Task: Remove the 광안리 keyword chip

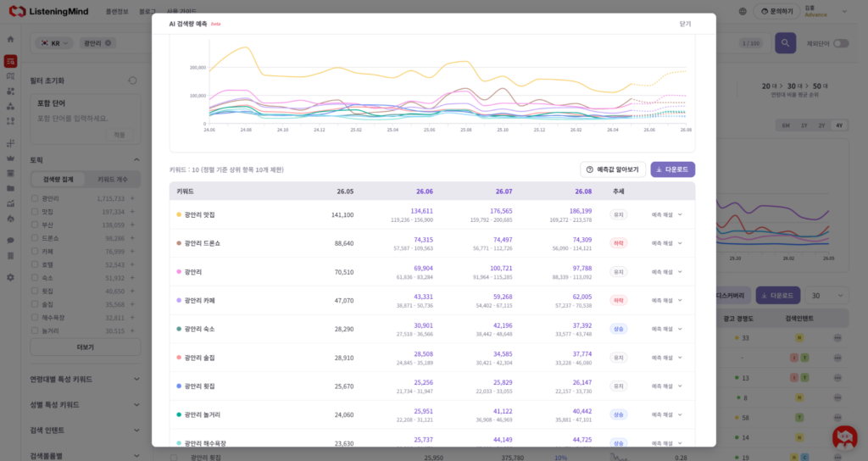Action: pos(108,43)
